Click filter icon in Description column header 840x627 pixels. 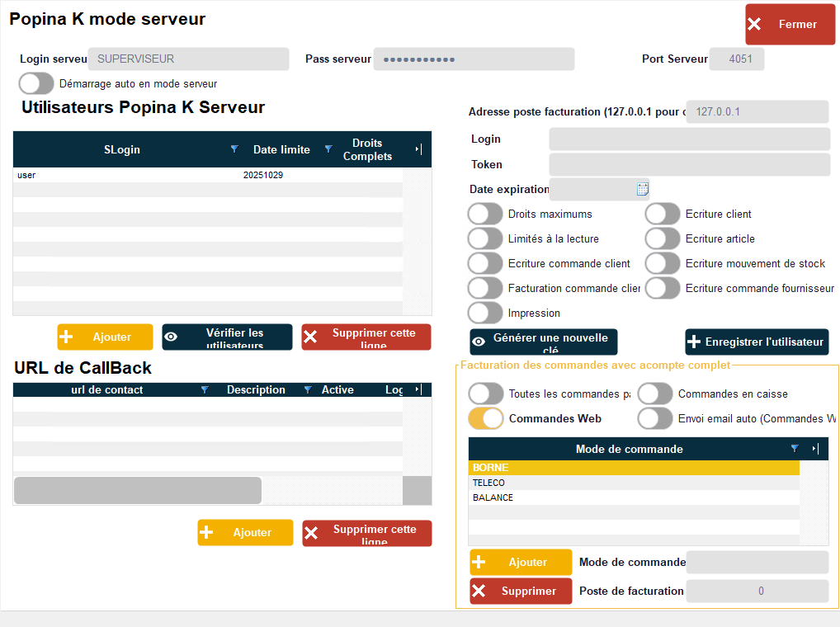coord(308,389)
